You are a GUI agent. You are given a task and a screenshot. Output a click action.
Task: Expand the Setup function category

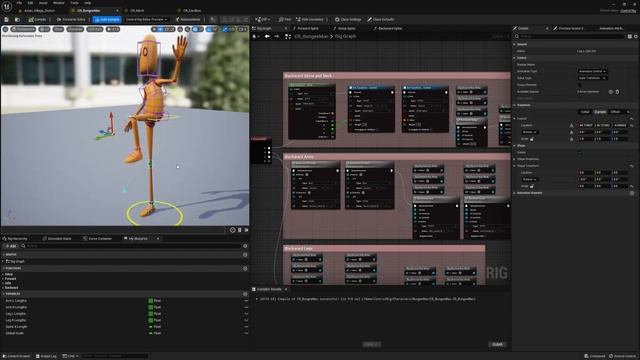point(4,274)
